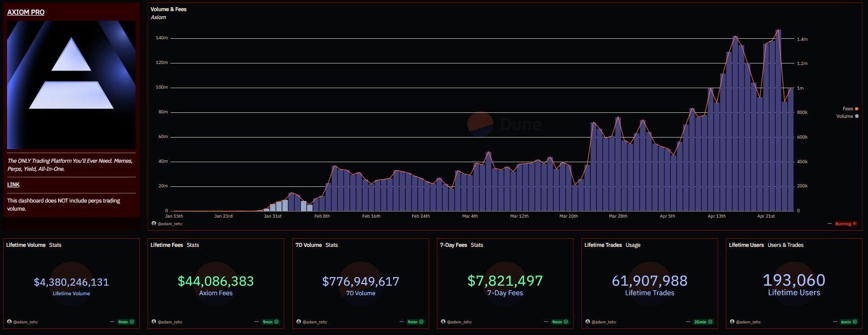
Task: Open the three-dot menu on Lifetime Volume card
Action: pyautogui.click(x=112, y=322)
